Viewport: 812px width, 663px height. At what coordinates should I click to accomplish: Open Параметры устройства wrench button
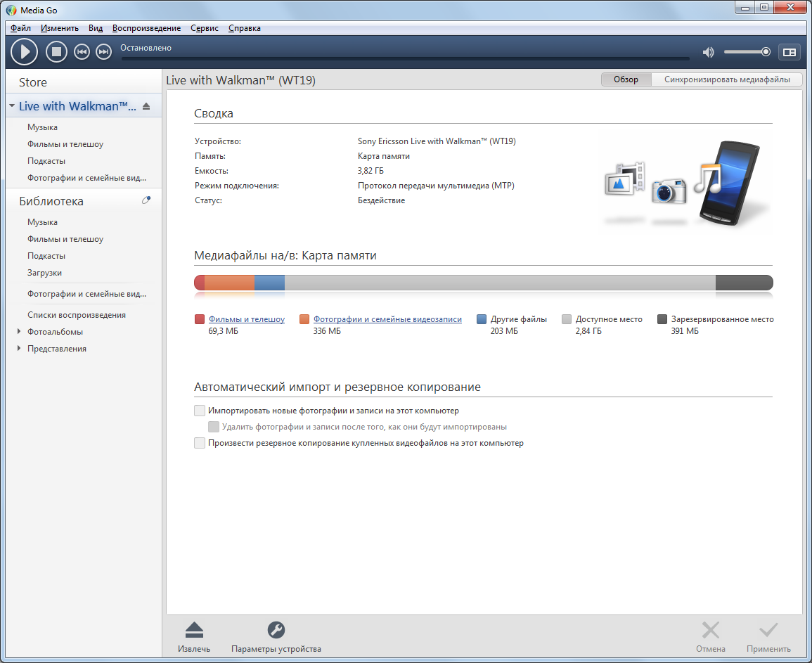point(276,637)
